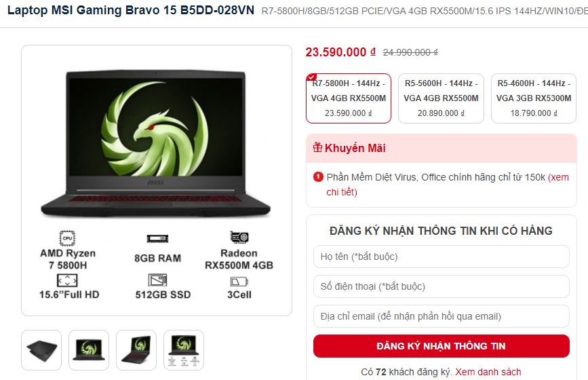Select the R7-5800H RX5500M configuration option
Image resolution: width=588 pixels, height=380 pixels.
(349, 98)
